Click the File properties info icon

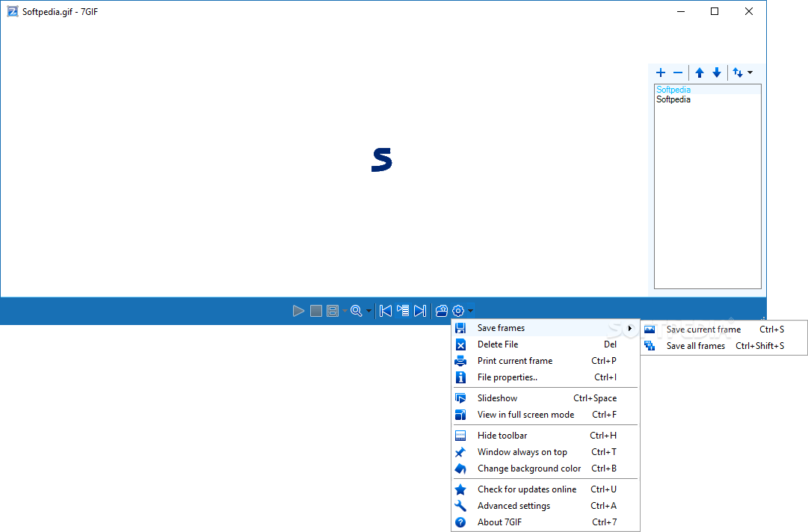pyautogui.click(x=460, y=377)
